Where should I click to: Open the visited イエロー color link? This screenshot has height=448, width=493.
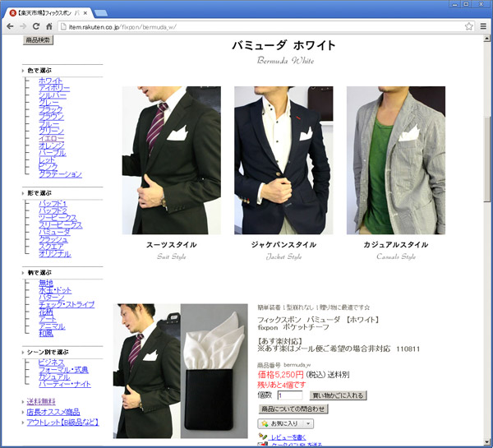click(51, 138)
